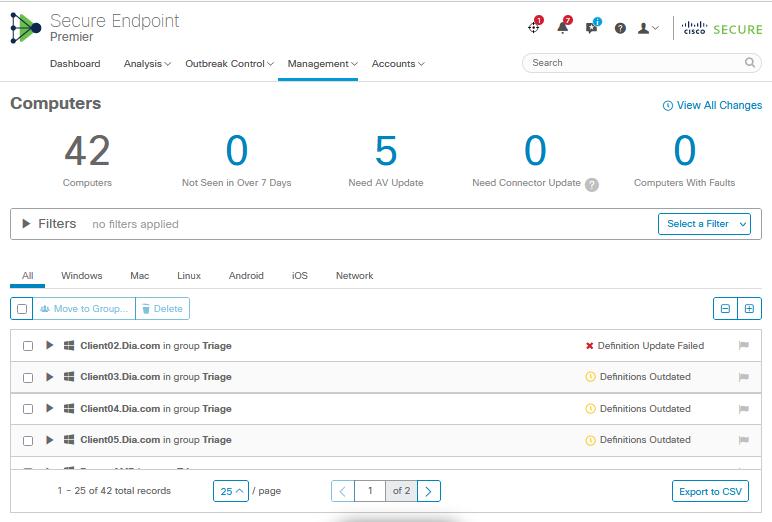Open the bell notifications icon
772x522 pixels.
[564, 26]
